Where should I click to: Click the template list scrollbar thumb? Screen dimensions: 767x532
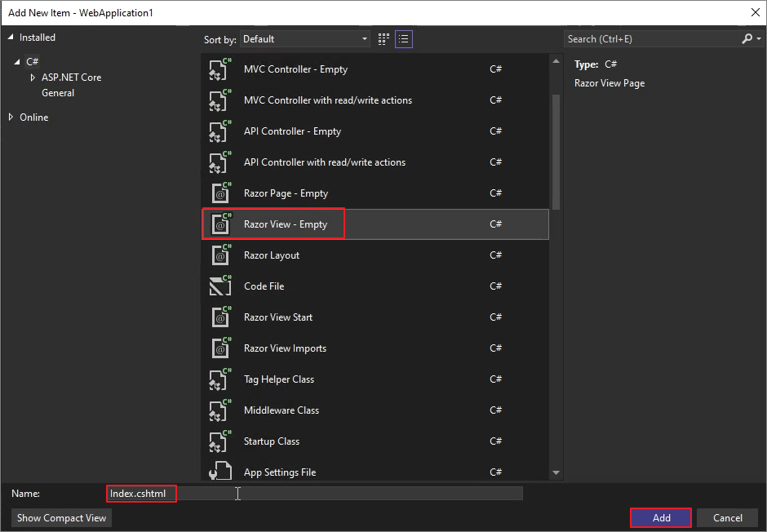556,152
